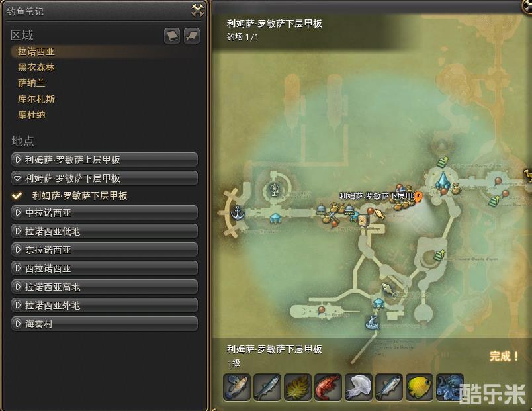Open the fishing log book icon
The image size is (532, 411).
pos(172,36)
